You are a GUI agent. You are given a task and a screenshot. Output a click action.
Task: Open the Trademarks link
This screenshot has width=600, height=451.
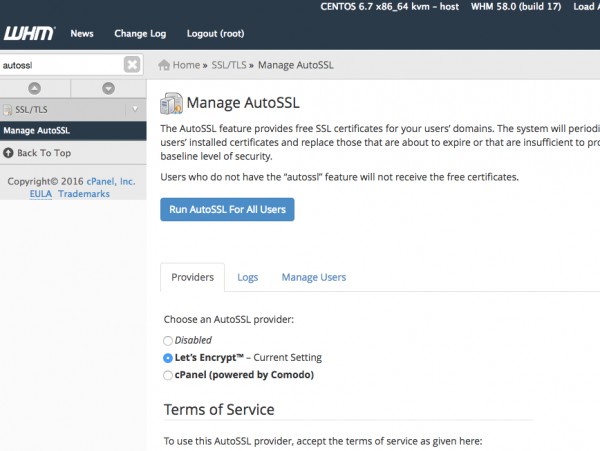[x=84, y=194]
